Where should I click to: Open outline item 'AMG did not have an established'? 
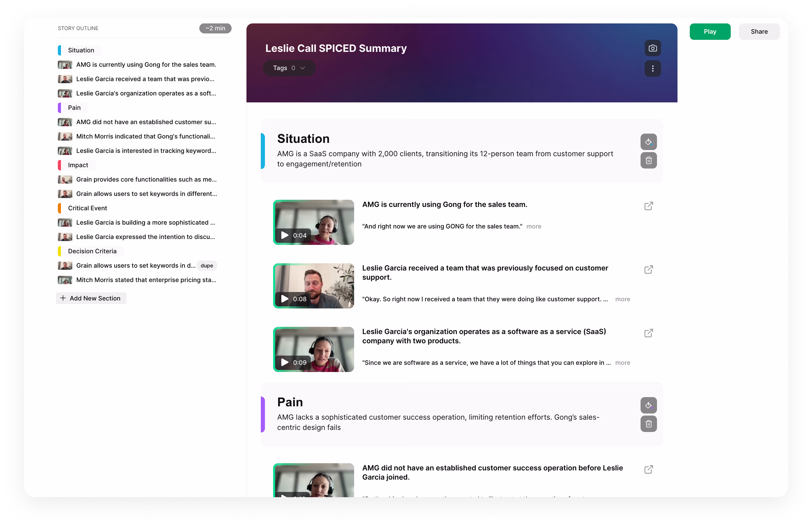point(137,122)
